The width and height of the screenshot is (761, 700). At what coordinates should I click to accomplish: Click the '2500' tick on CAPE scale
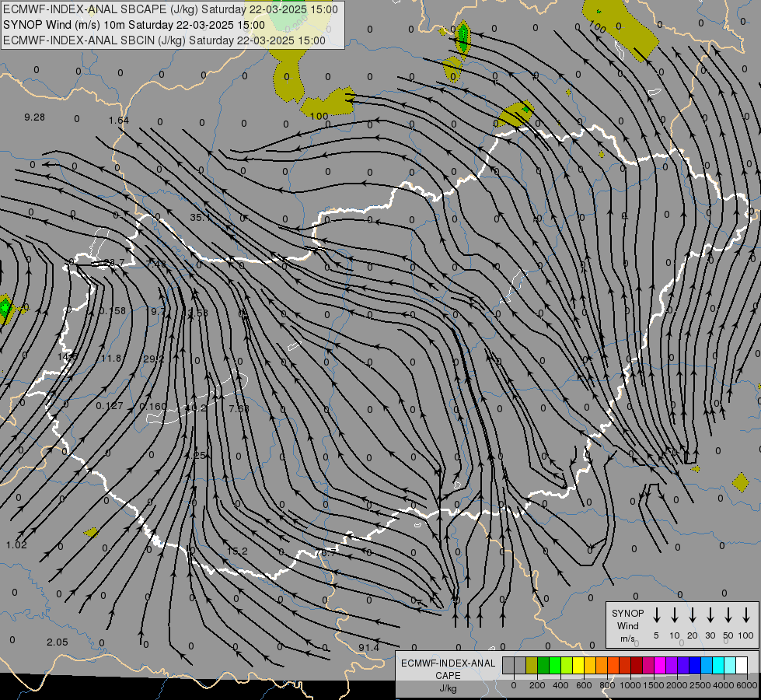coord(700,685)
